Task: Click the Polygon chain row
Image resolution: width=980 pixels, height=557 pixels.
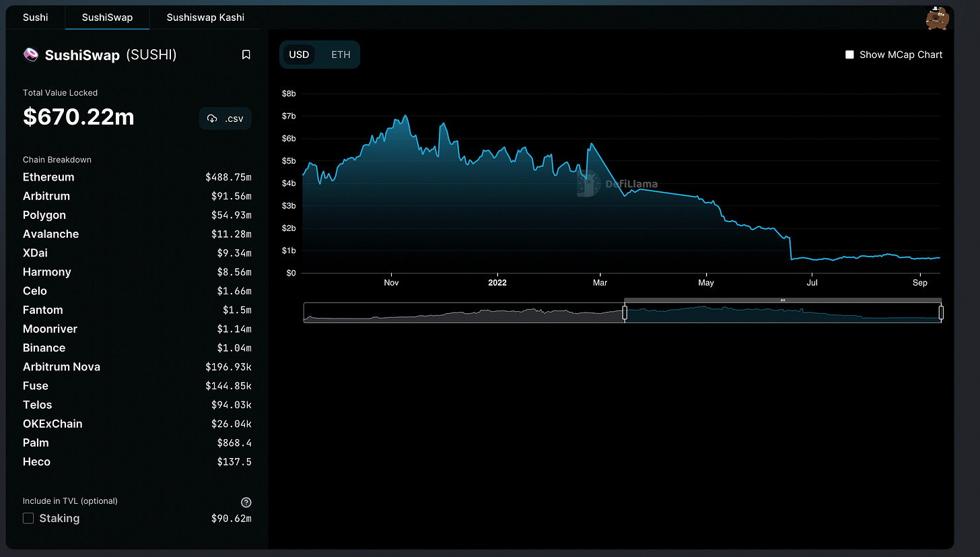Action: 137,215
